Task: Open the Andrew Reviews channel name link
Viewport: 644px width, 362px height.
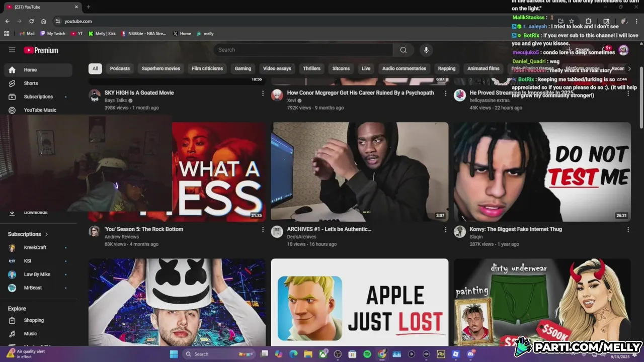Action: [122, 237]
